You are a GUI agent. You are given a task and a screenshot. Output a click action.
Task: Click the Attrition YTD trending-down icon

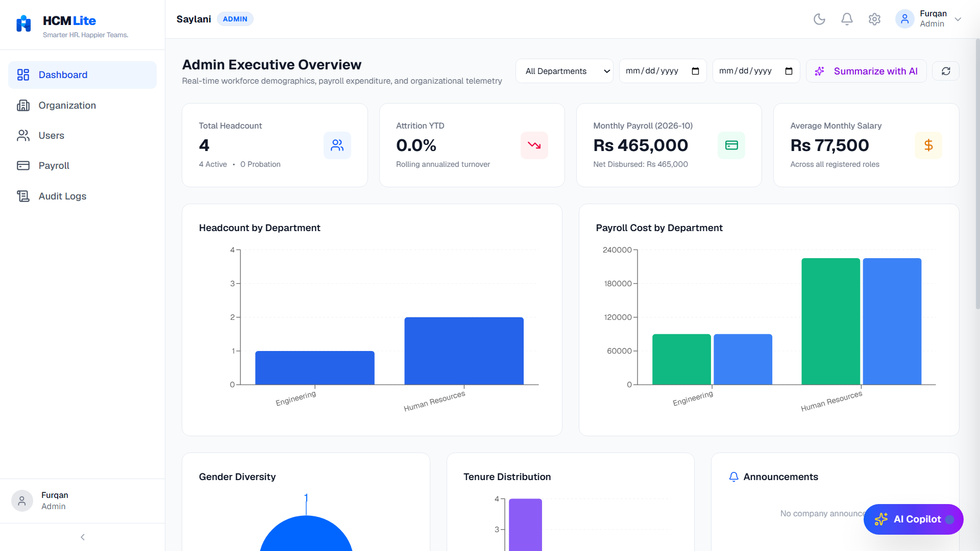pos(534,145)
